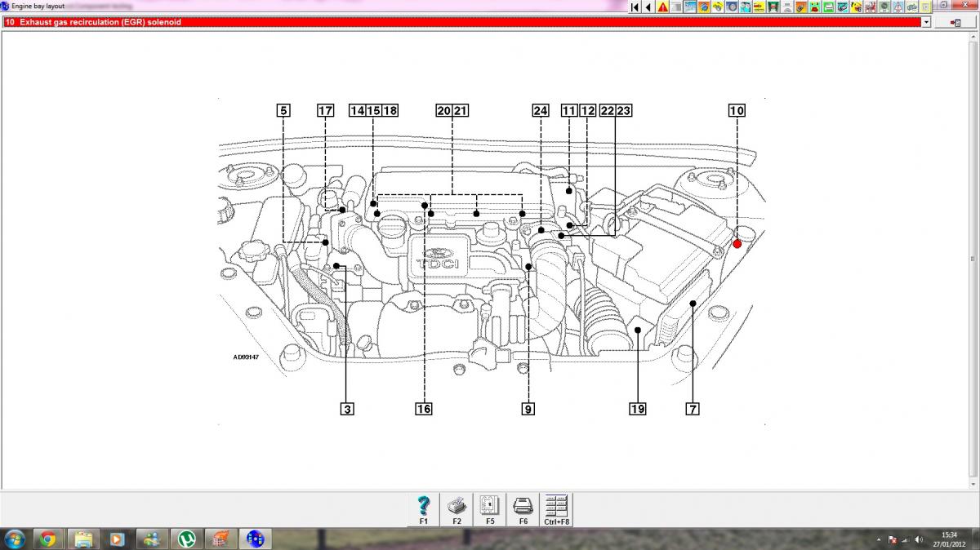Click the engine bay diagram image
Screen dimensions: 980x550
click(x=492, y=261)
